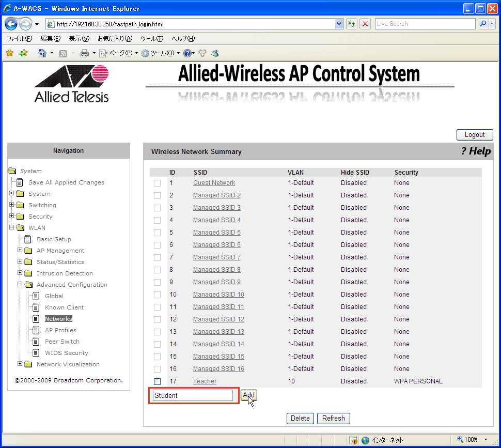501x448 pixels.
Task: Check the Managed SSID 8 checkbox
Action: (x=157, y=270)
